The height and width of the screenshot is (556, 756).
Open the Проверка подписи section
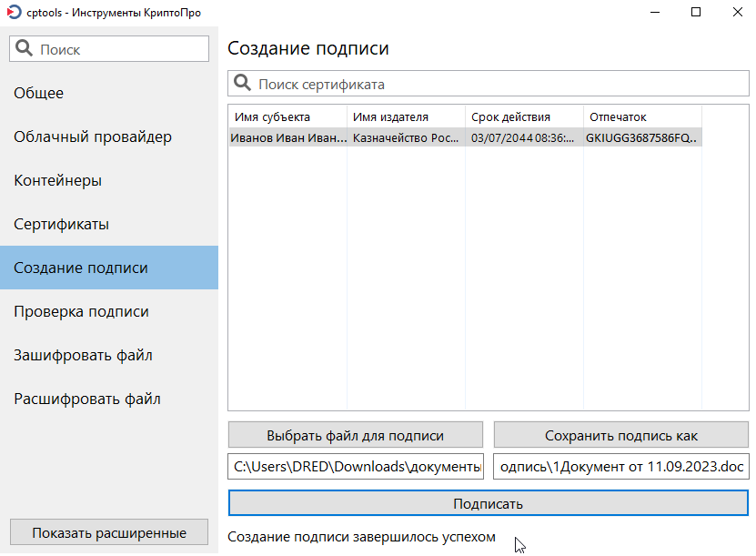click(81, 311)
